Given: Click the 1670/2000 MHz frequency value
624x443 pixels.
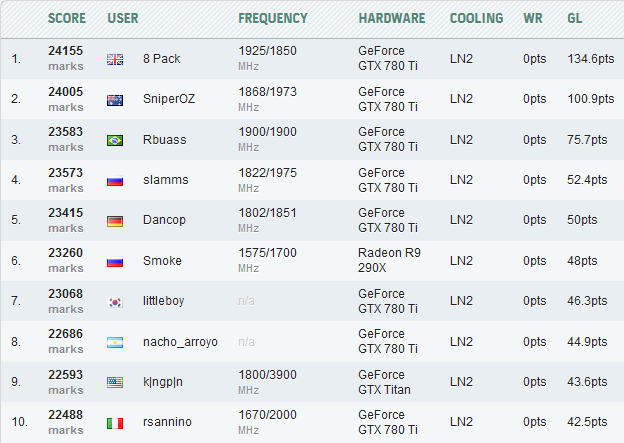Looking at the screenshot, I should pos(267,422).
